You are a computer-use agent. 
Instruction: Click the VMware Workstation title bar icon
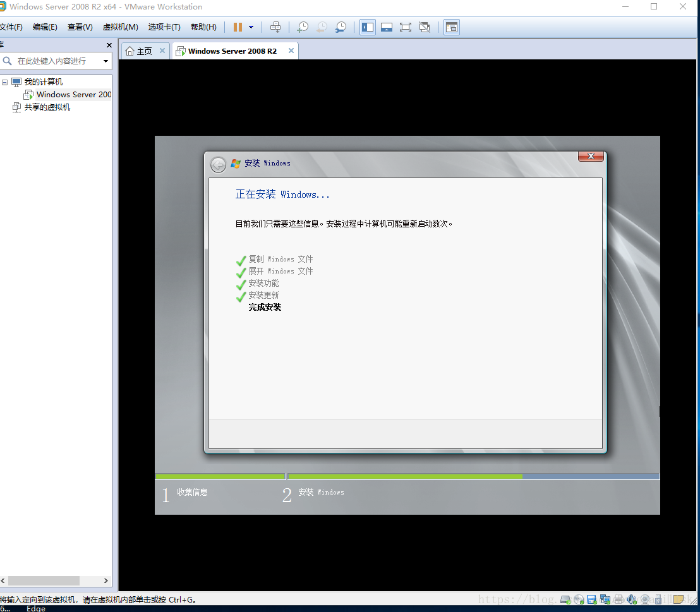pyautogui.click(x=3, y=7)
